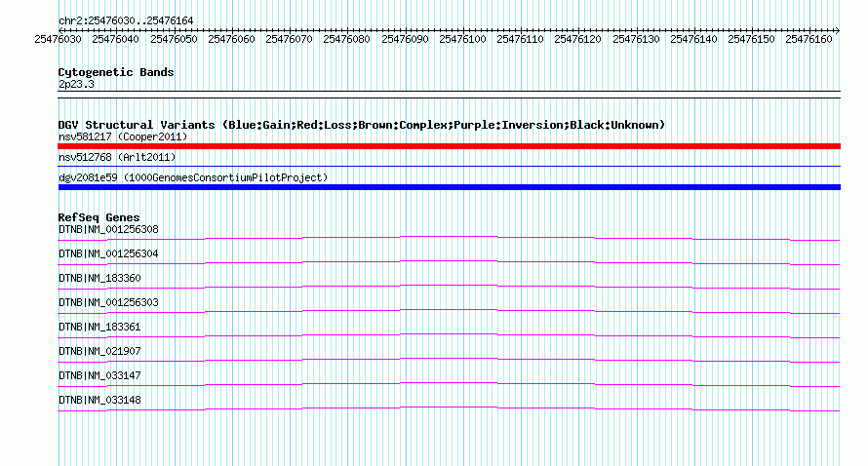Click ruler position 25476150
The height and width of the screenshot is (466, 868).
click(751, 39)
